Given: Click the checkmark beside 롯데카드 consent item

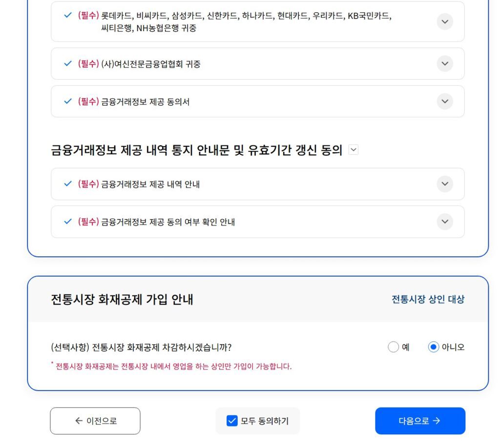Looking at the screenshot, I should pyautogui.click(x=67, y=15).
